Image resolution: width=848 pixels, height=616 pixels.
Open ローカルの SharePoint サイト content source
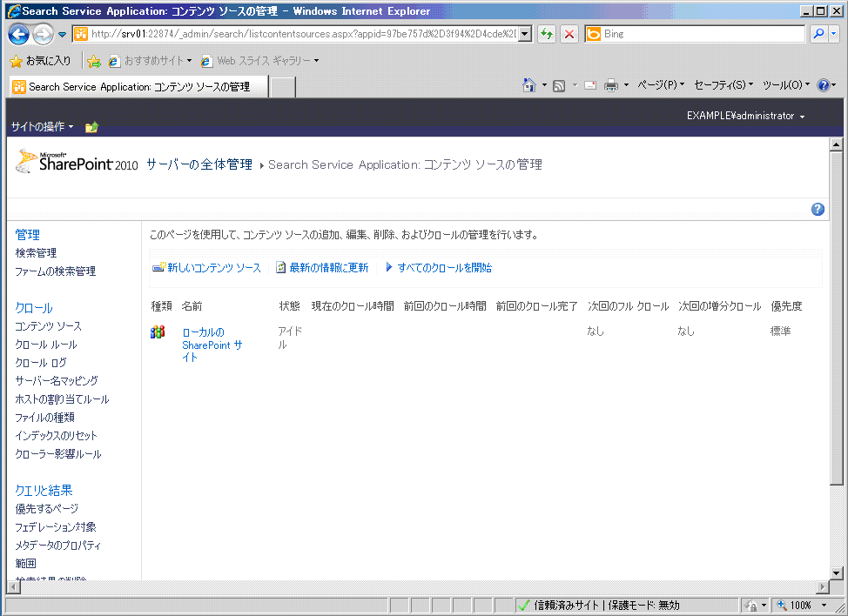[212, 345]
